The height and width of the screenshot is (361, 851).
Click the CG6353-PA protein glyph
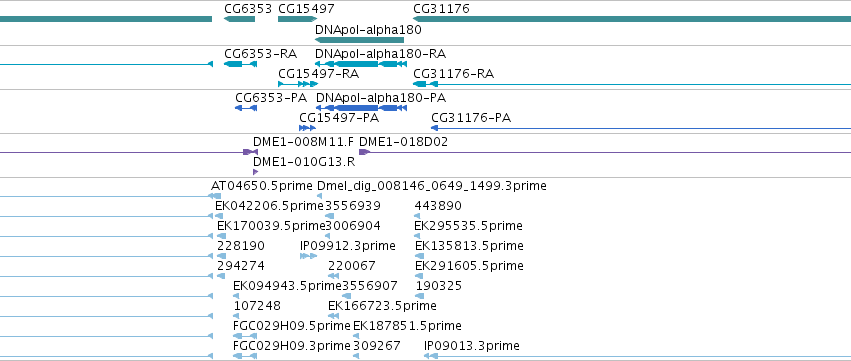pyautogui.click(x=246, y=108)
